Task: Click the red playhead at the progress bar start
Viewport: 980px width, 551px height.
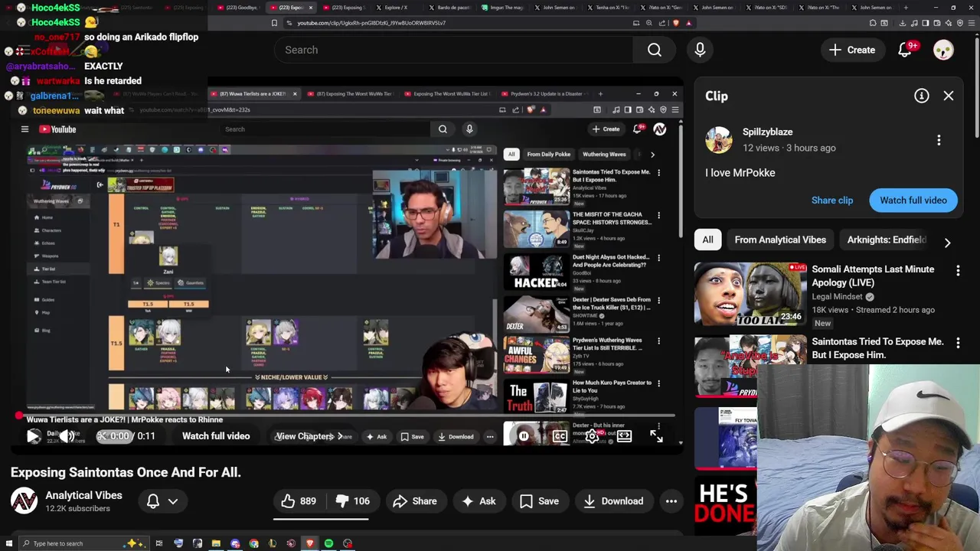Action: coord(18,416)
